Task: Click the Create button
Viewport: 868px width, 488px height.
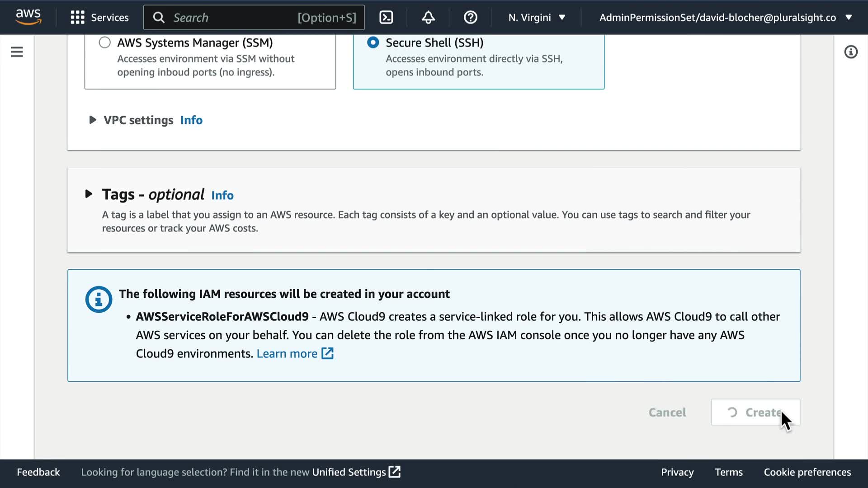Action: tap(755, 412)
